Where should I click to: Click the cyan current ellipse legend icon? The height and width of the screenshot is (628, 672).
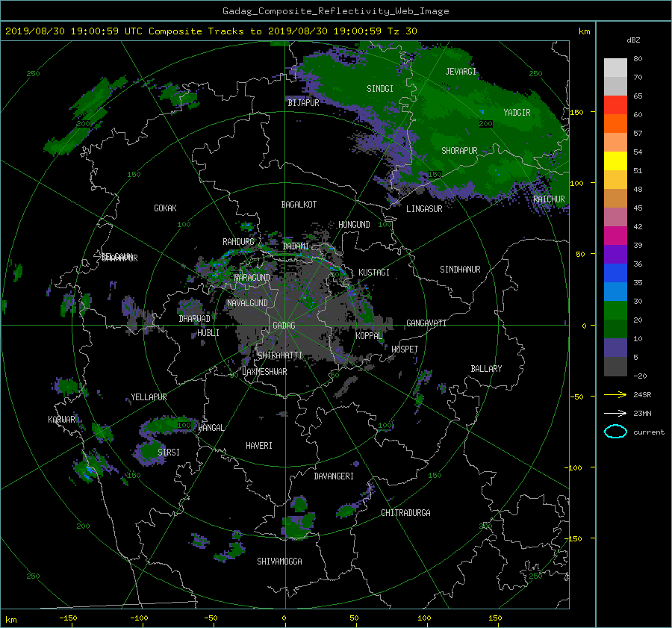615,432
